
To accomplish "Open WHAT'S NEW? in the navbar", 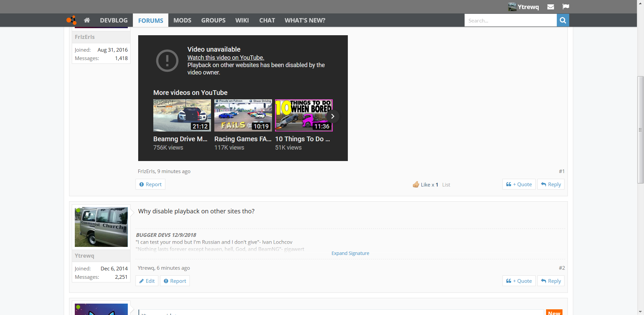I will pos(305,20).
